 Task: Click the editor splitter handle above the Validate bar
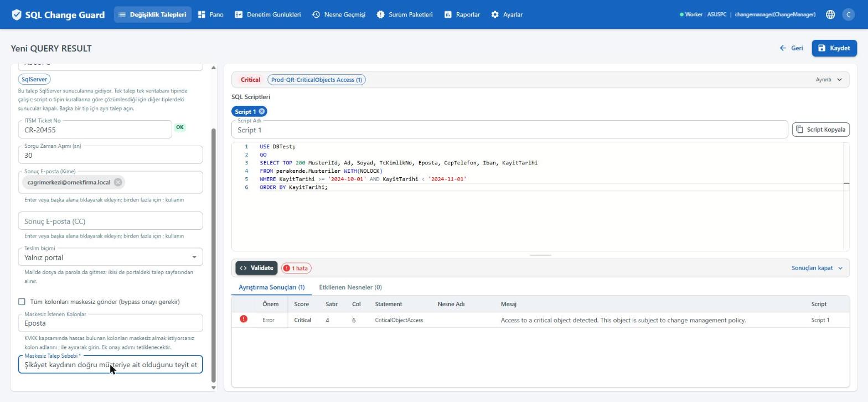[x=540, y=255]
